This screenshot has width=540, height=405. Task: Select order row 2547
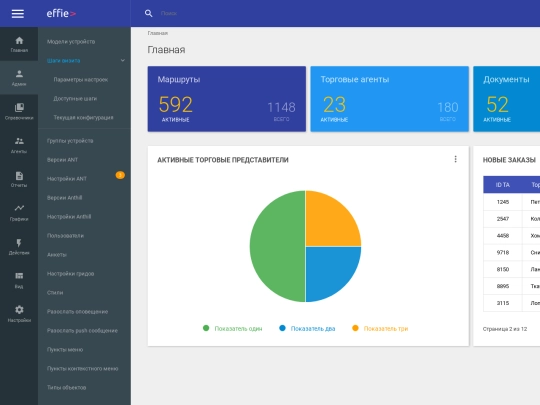[x=511, y=219]
